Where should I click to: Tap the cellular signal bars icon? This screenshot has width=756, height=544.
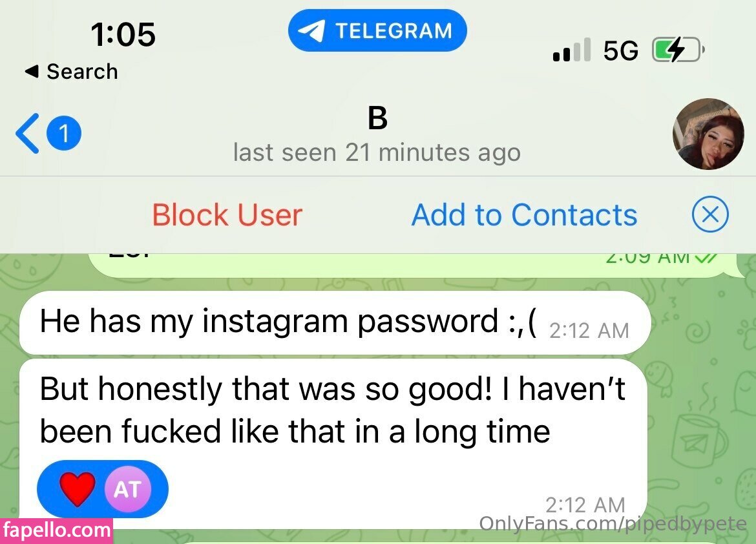572,50
